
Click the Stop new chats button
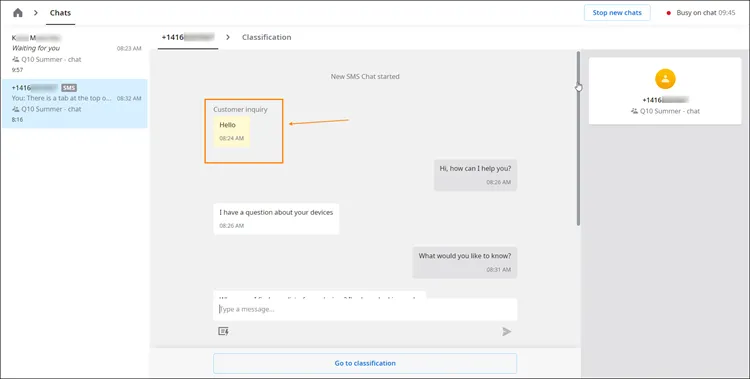(x=617, y=13)
